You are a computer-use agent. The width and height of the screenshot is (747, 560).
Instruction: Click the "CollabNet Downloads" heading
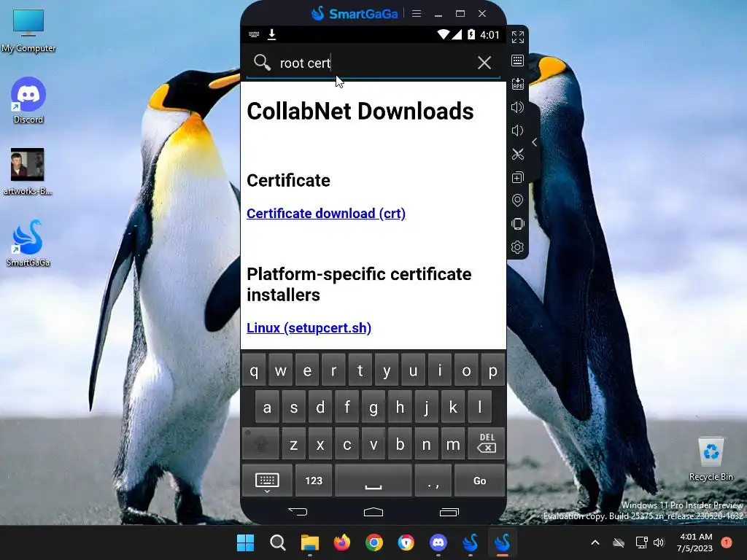[x=360, y=111]
